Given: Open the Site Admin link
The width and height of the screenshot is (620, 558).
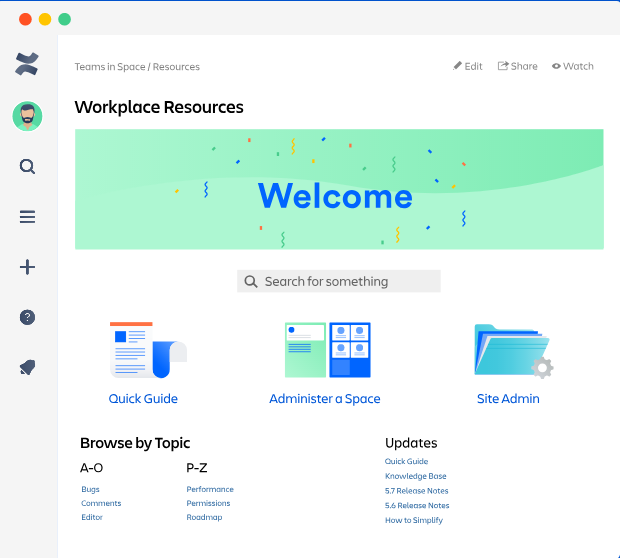Looking at the screenshot, I should tap(508, 399).
